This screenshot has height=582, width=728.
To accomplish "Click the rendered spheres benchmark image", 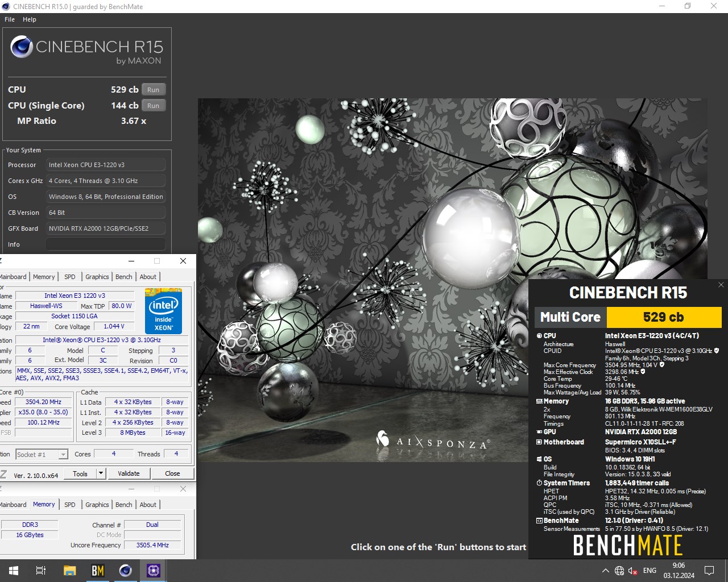I will coord(452,280).
